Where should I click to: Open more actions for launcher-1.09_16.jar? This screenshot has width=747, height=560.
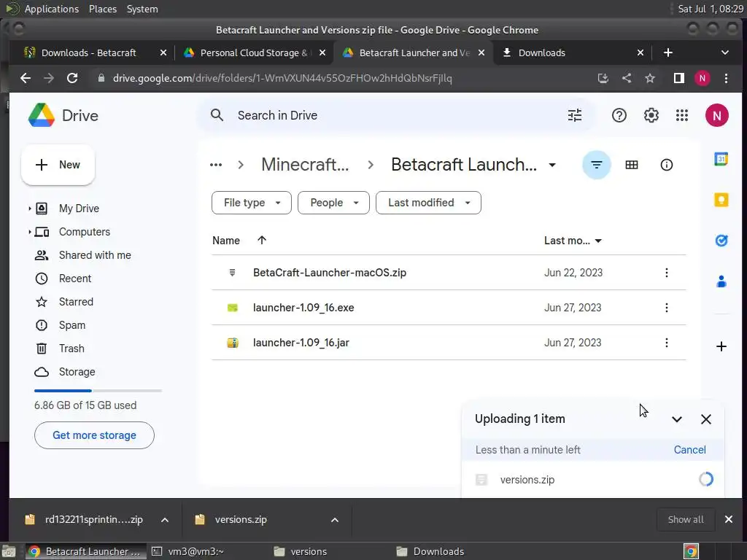point(667,343)
